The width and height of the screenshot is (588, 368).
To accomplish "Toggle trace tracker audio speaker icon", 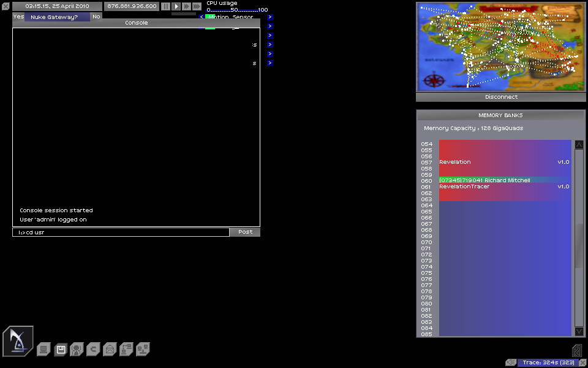I will coord(511,362).
